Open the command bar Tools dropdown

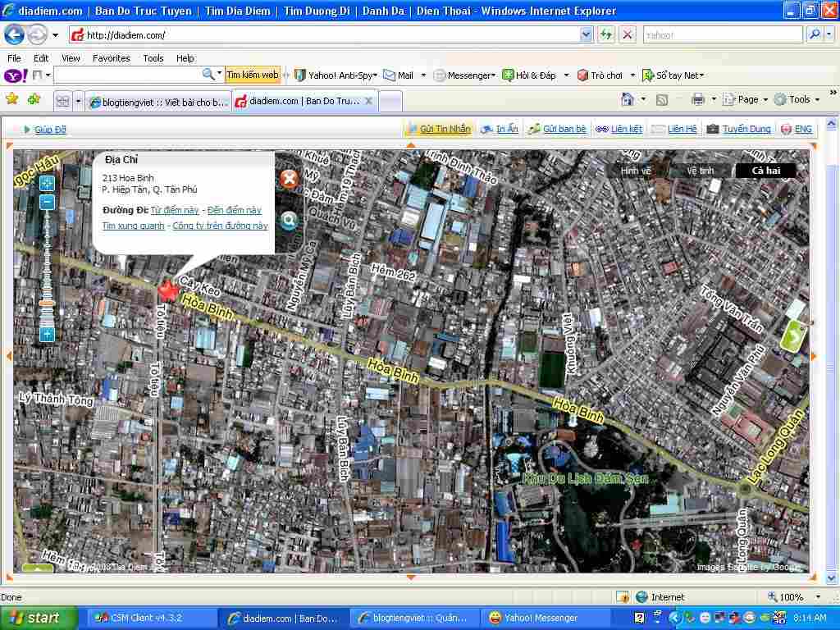click(x=797, y=99)
